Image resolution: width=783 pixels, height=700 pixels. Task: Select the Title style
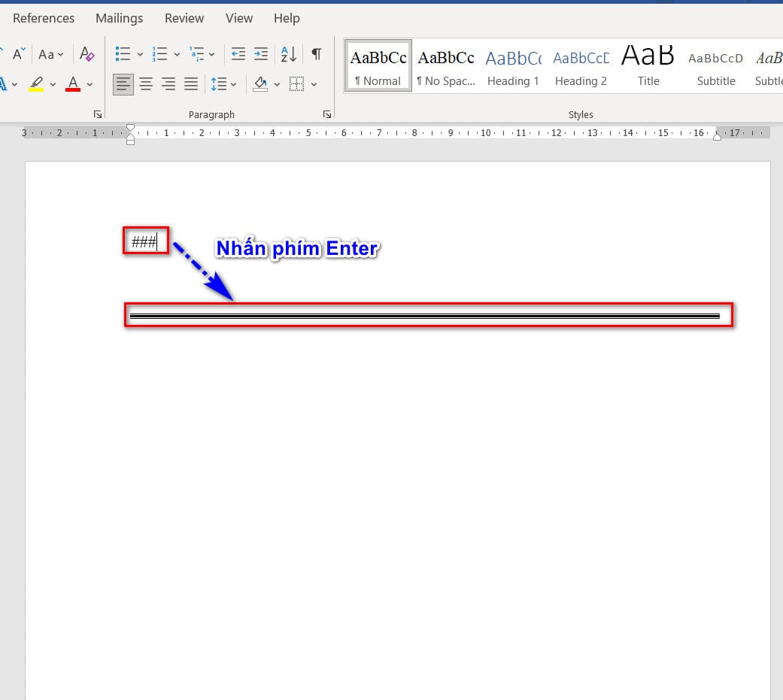click(x=648, y=67)
